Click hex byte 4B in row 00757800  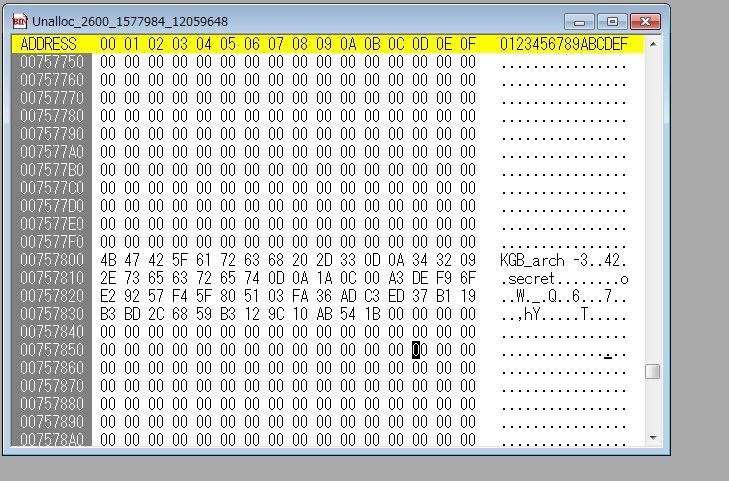pyautogui.click(x=108, y=260)
